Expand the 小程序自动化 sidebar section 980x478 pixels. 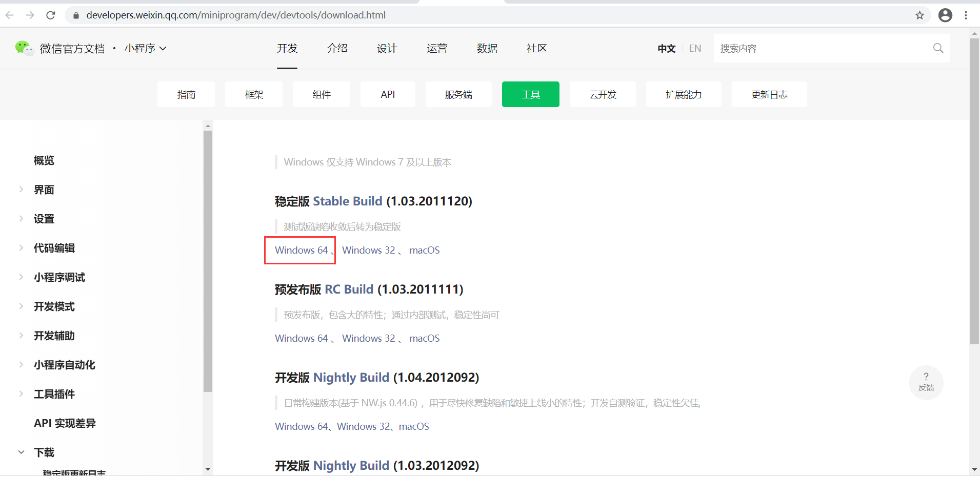tap(21, 365)
